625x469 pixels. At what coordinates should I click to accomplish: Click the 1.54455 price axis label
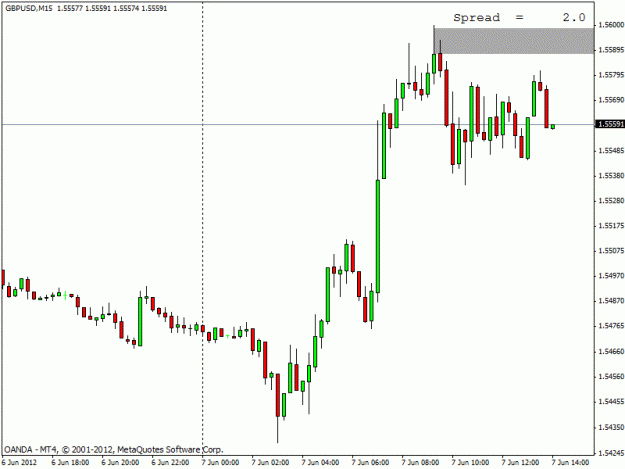click(x=611, y=402)
